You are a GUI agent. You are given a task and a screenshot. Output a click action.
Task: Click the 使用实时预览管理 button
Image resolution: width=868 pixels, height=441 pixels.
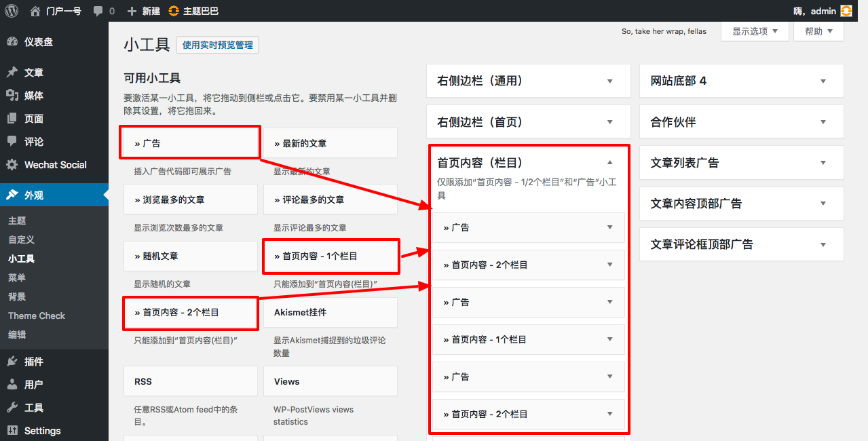[x=217, y=45]
